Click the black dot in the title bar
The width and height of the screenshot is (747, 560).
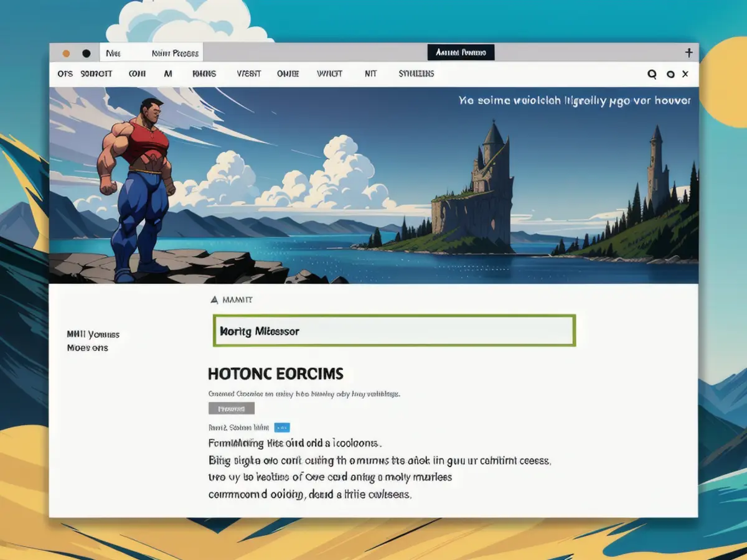[x=87, y=54]
